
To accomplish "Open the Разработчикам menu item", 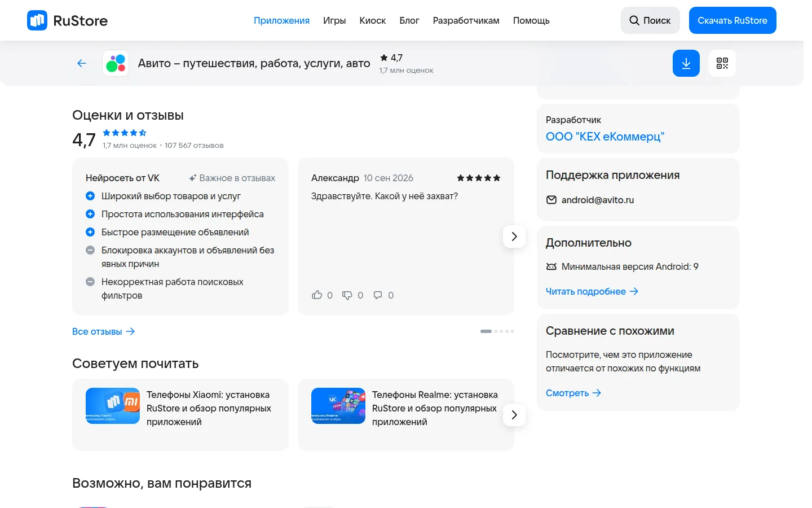I will pos(466,20).
